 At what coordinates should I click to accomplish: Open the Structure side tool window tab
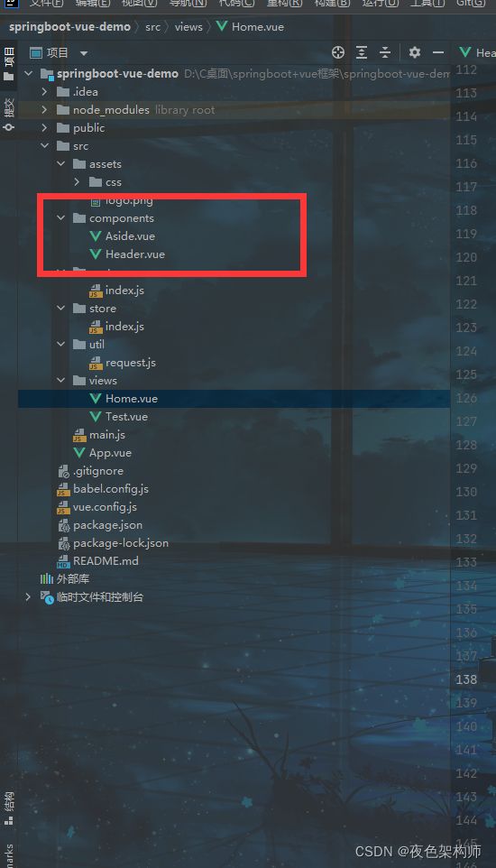(x=9, y=808)
